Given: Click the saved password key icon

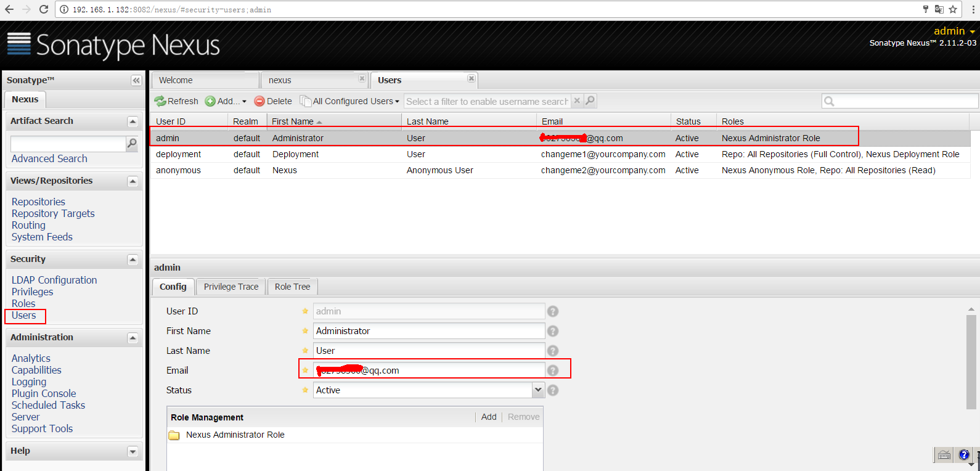Looking at the screenshot, I should pyautogui.click(x=925, y=9).
